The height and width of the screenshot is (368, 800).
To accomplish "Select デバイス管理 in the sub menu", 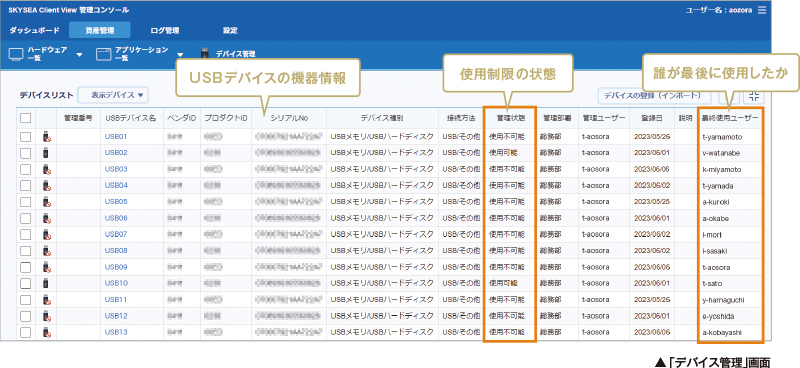I will [x=235, y=54].
